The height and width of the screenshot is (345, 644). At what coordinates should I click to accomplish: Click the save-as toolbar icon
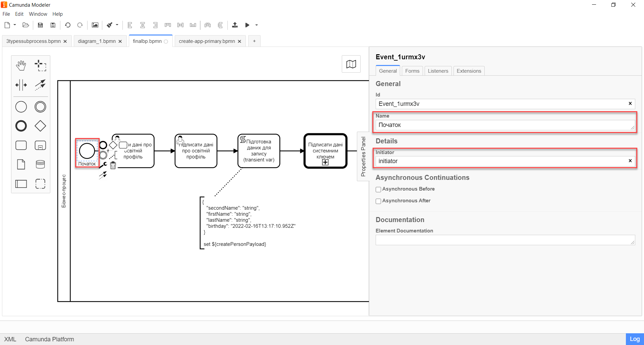tap(53, 25)
